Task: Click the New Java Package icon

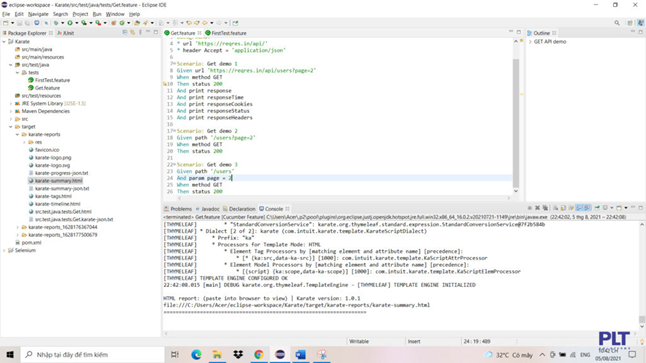Action: click(113, 23)
